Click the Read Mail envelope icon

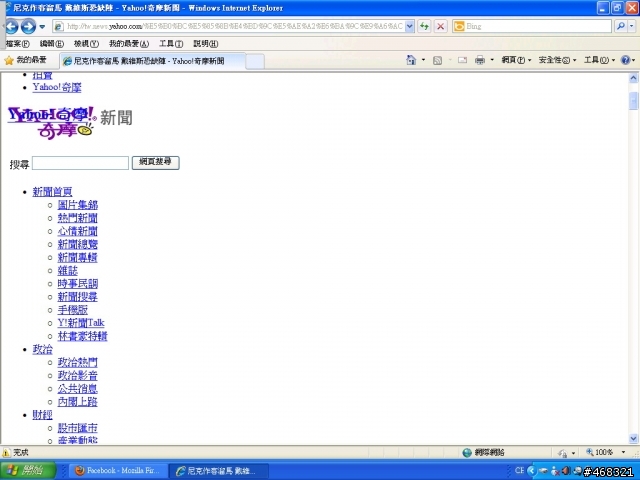462,60
